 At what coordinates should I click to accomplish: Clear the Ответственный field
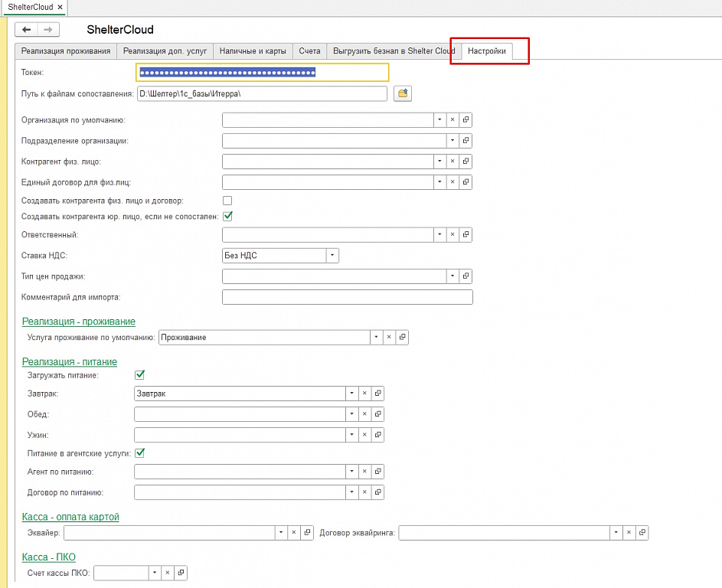pyautogui.click(x=452, y=234)
